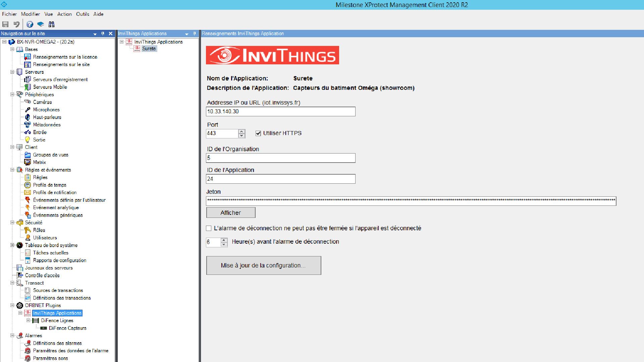Click the ID de l'Organisation field
This screenshot has height=362, width=644.
[x=281, y=158]
